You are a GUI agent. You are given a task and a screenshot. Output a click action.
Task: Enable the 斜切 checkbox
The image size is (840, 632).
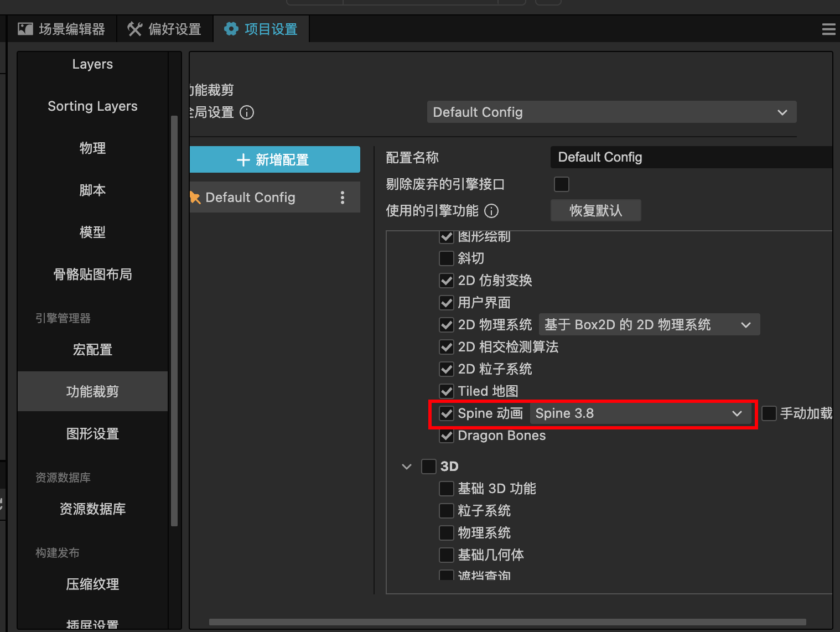click(447, 258)
